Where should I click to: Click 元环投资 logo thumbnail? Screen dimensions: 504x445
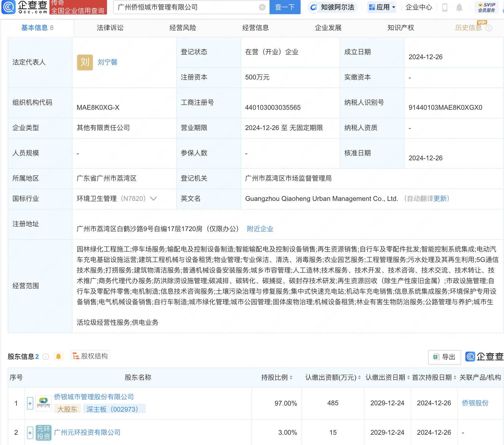[44, 433]
